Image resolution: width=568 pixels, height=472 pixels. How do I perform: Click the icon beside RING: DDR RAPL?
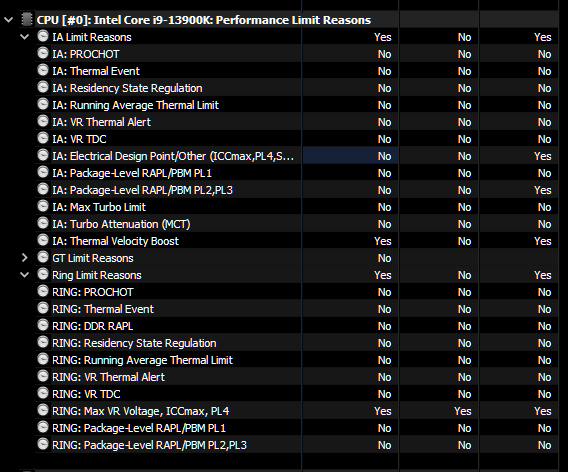point(43,326)
